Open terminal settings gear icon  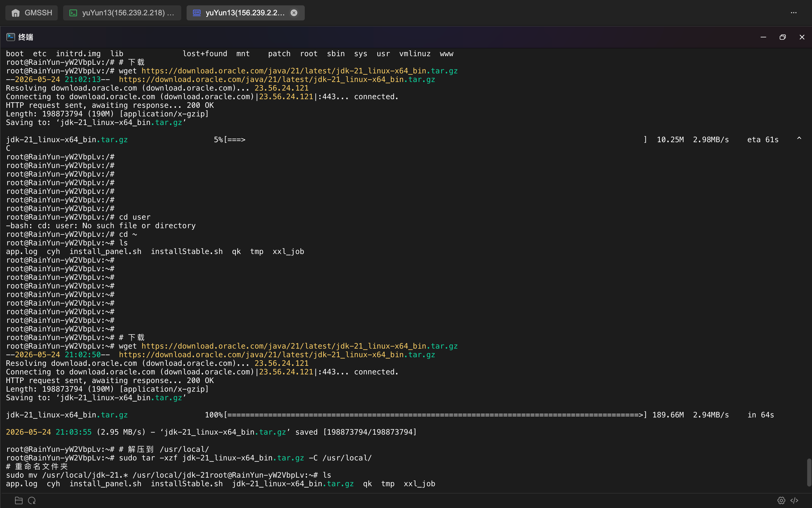781,500
